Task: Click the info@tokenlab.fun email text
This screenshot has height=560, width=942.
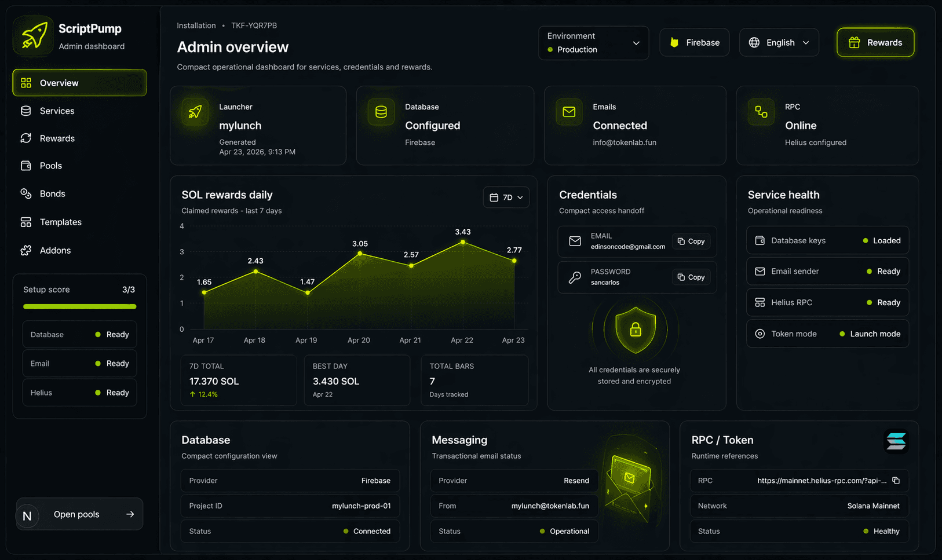Action: 625,142
